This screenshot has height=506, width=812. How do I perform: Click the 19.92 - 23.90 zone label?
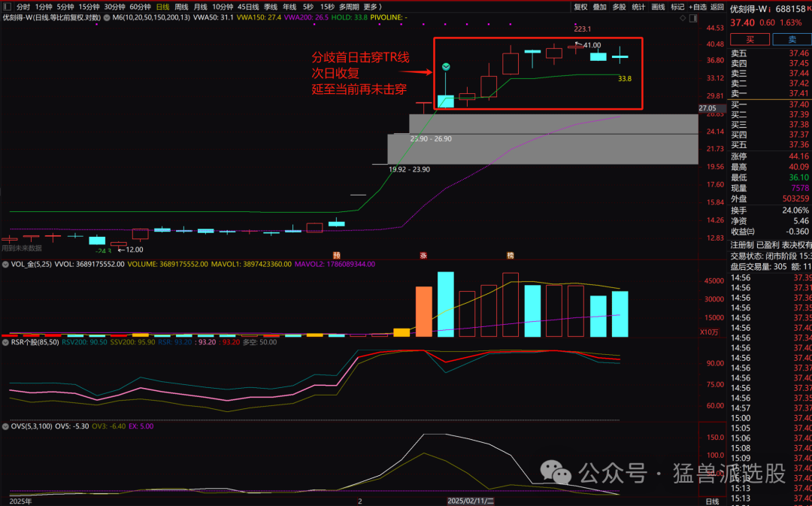click(x=409, y=169)
